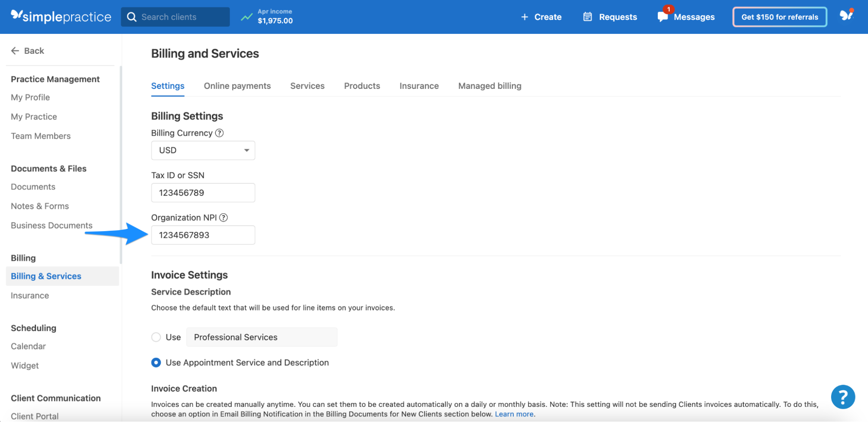Switch to the Online payments tab
This screenshot has height=422, width=868.
click(x=237, y=86)
